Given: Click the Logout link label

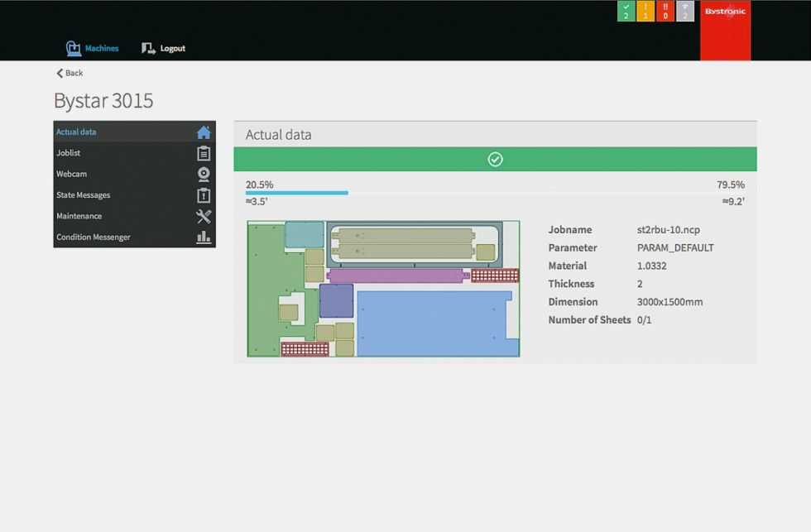Looking at the screenshot, I should click(x=173, y=49).
